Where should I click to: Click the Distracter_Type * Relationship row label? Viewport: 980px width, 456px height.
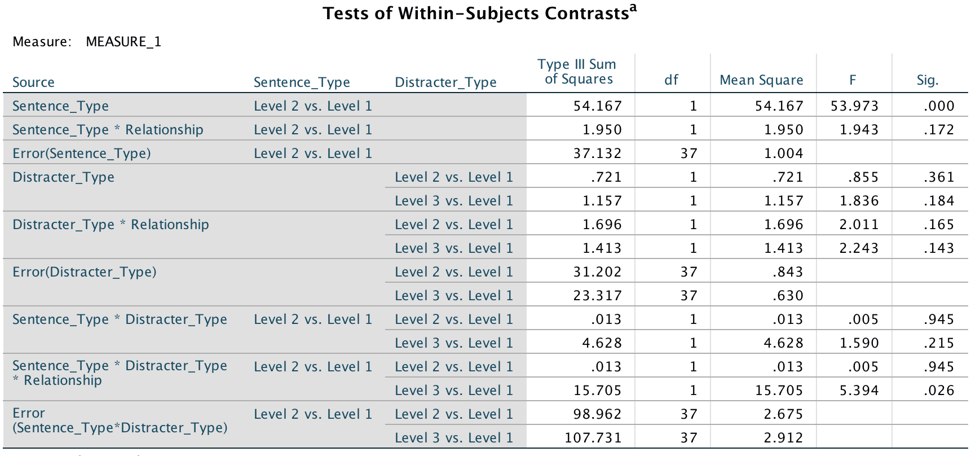coord(111,225)
